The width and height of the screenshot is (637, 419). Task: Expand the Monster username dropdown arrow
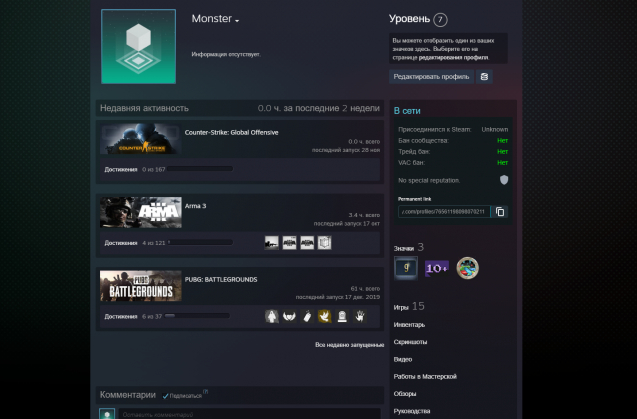pyautogui.click(x=237, y=20)
